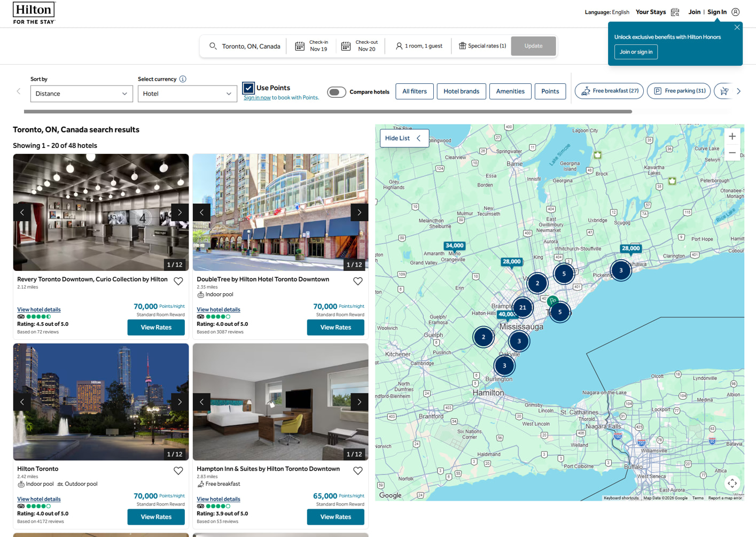The width and height of the screenshot is (756, 537).
Task: Open the Amenities filter
Action: point(510,91)
